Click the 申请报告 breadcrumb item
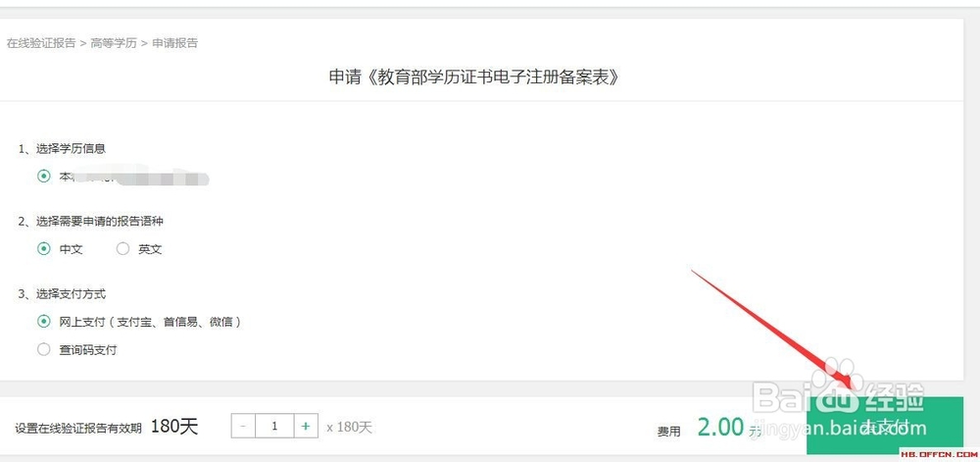980x462 pixels. pos(175,43)
